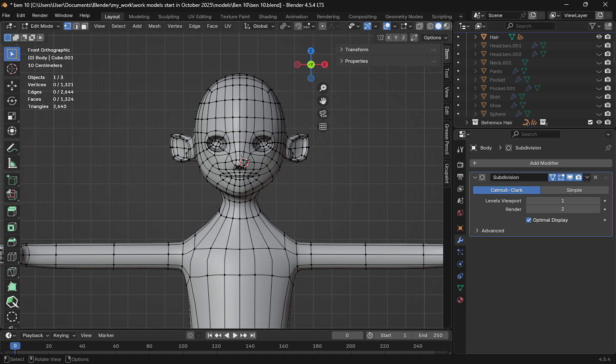Switch to vertex select mode
The width and height of the screenshot is (616, 364).
68,26
